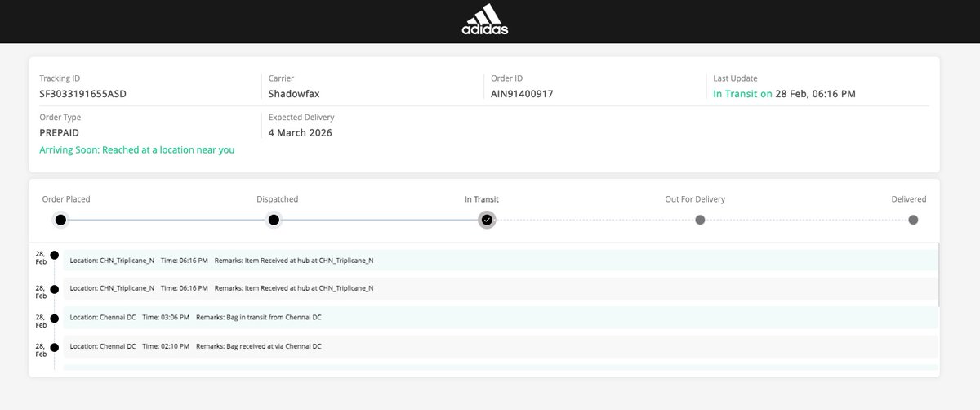Click the Adidas logo in header
Image resolution: width=980 pixels, height=410 pixels.
click(484, 20)
